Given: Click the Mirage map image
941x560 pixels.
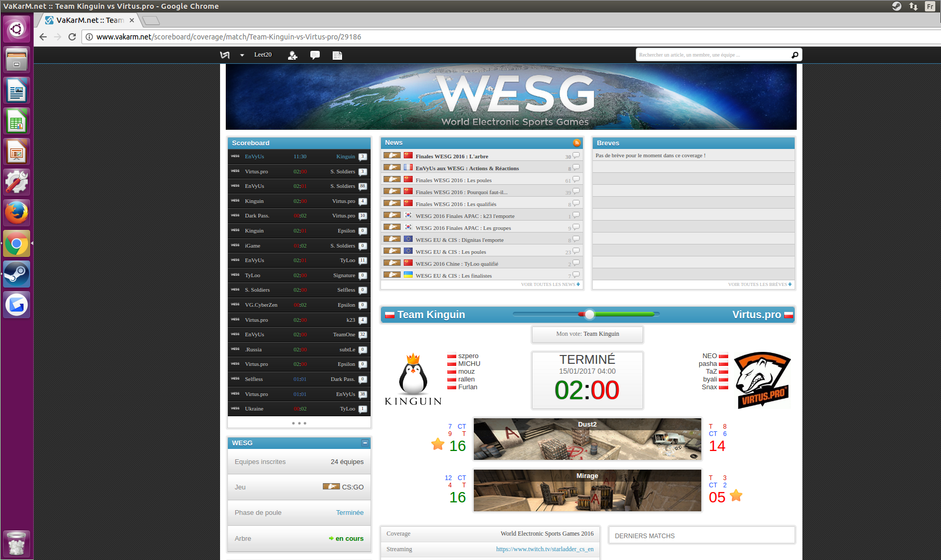Looking at the screenshot, I should pyautogui.click(x=588, y=490).
